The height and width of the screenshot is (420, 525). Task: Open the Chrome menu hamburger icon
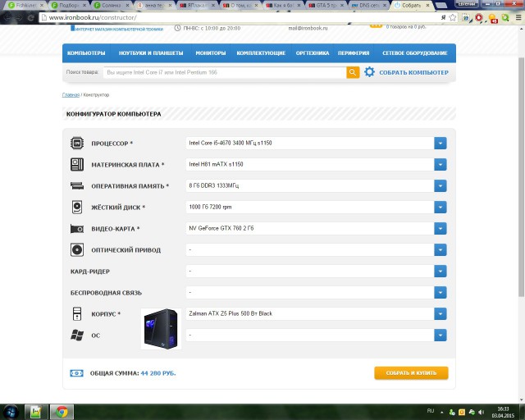point(518,17)
